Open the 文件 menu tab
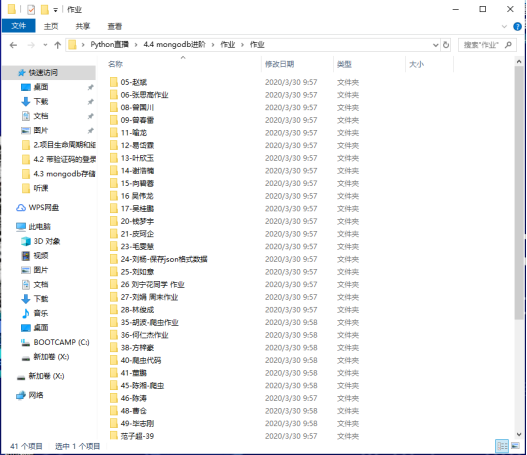527x455 pixels. point(18,26)
